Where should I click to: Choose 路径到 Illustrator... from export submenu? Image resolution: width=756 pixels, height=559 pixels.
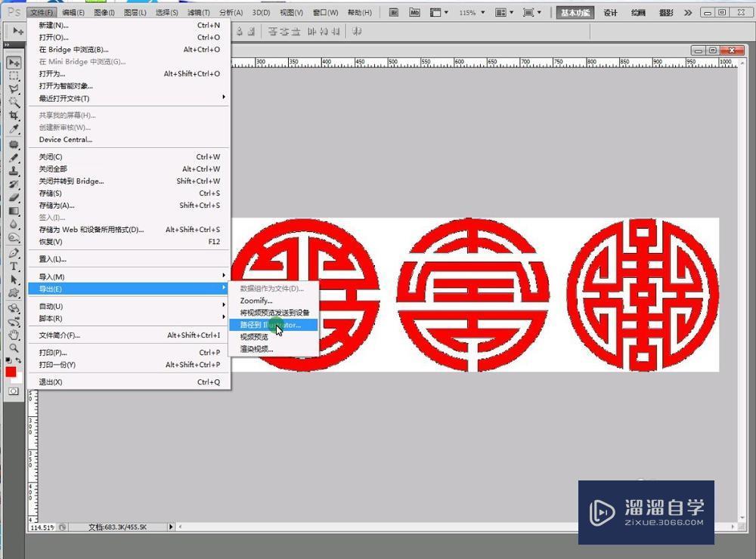click(x=273, y=325)
